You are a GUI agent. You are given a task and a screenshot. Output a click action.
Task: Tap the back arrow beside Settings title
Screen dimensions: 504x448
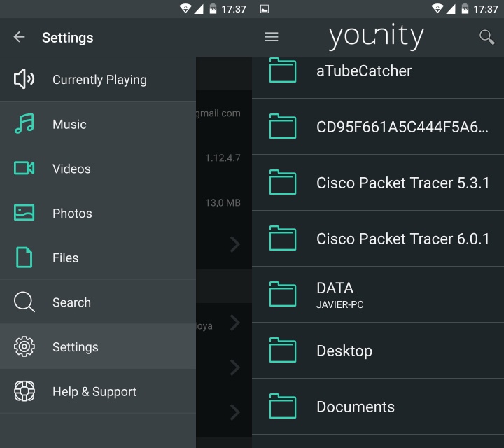(20, 37)
